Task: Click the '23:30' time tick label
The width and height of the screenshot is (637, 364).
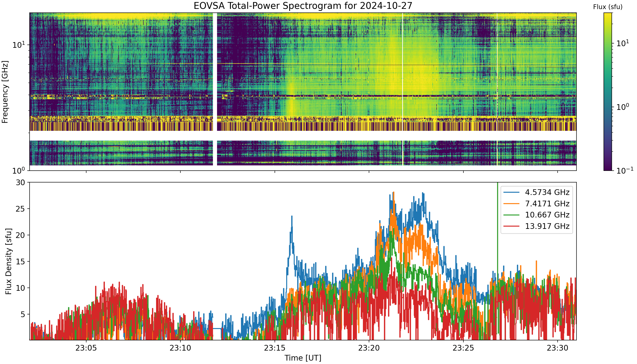Action: (x=558, y=348)
